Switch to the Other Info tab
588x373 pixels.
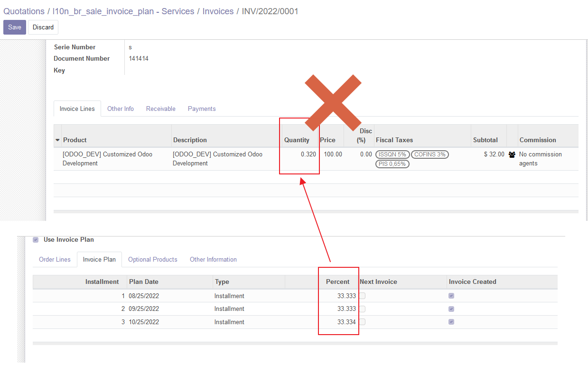pyautogui.click(x=121, y=109)
